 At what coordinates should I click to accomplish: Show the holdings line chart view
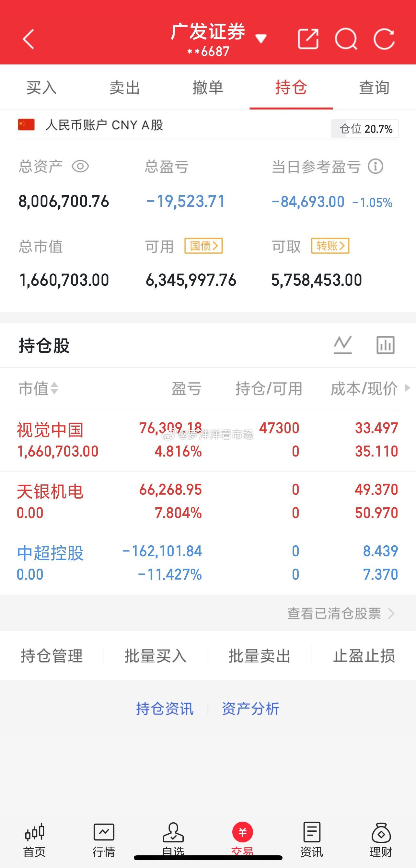(343, 345)
